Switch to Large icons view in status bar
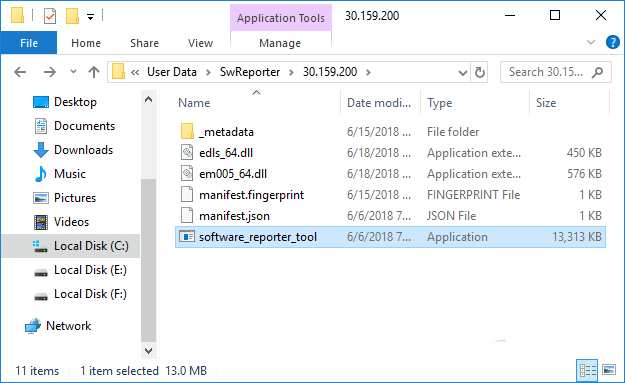This screenshot has width=625, height=383. 609,370
